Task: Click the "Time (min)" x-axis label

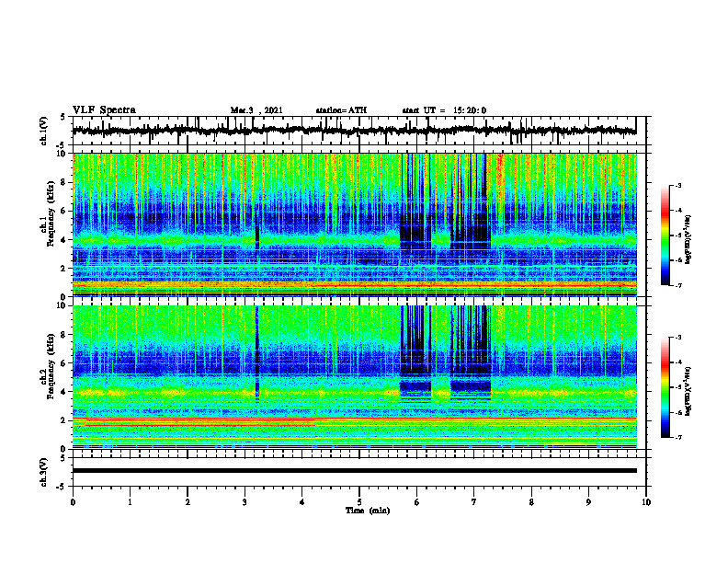Action: [x=368, y=511]
